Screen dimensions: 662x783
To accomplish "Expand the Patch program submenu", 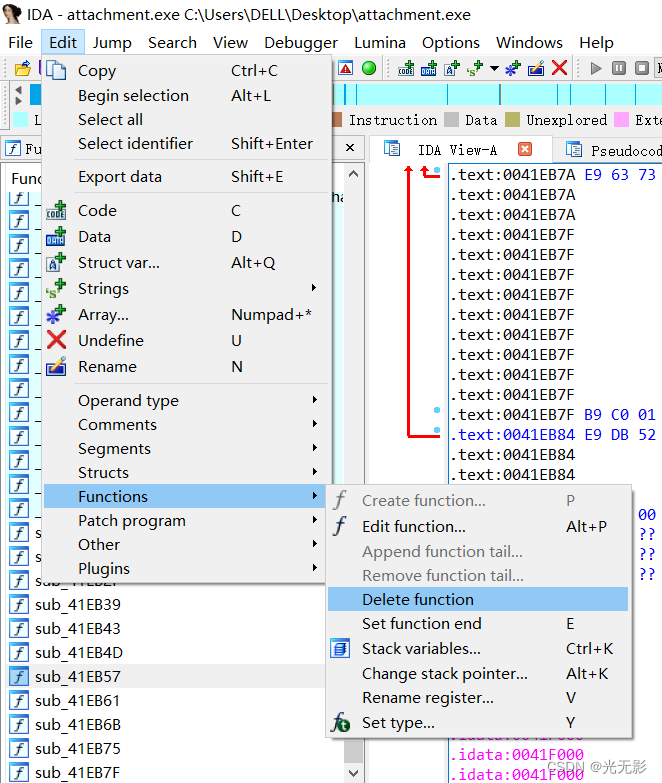I will [314, 519].
